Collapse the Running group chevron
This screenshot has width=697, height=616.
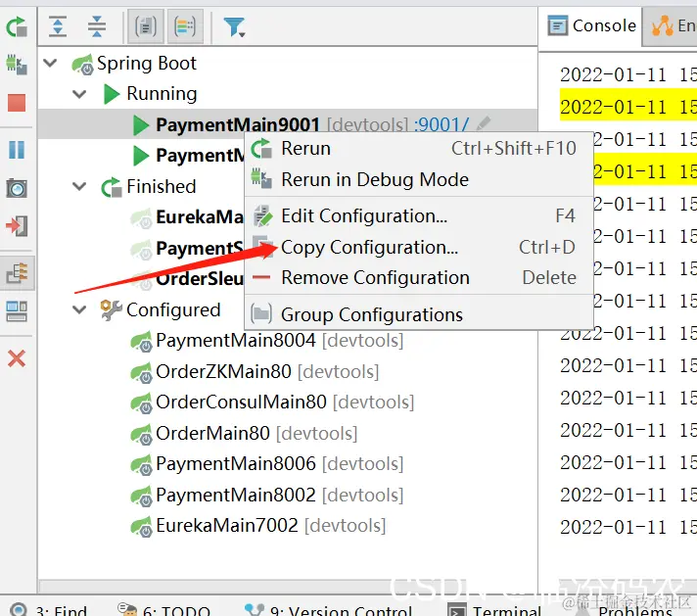click(x=79, y=94)
